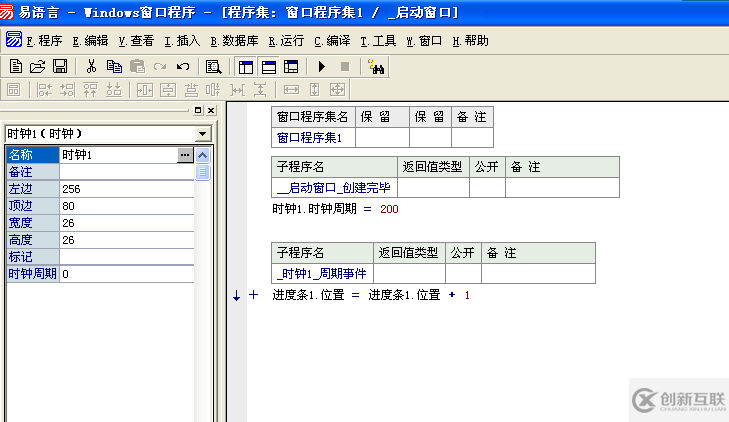The image size is (729, 422).
Task: Toggle the combined panel layout icon
Action: 292,67
